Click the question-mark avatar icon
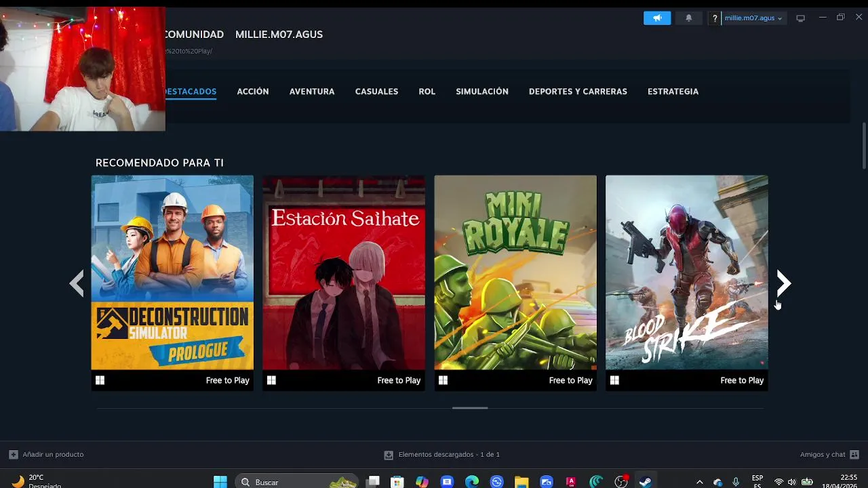 click(715, 18)
